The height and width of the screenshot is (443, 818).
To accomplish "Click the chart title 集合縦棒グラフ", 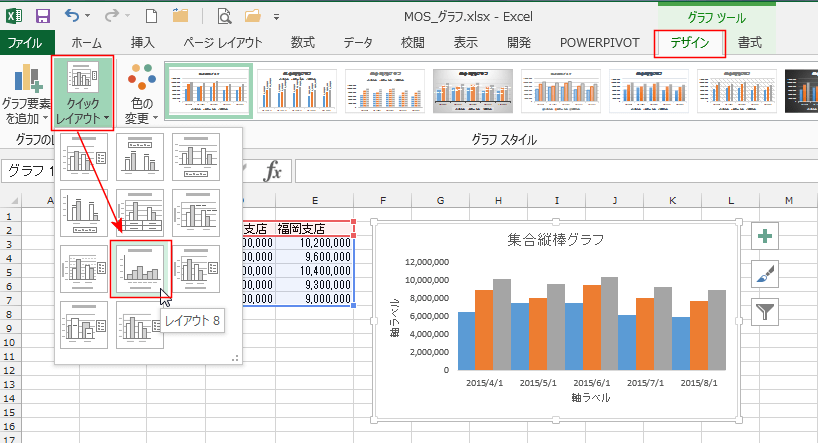I will pos(555,240).
